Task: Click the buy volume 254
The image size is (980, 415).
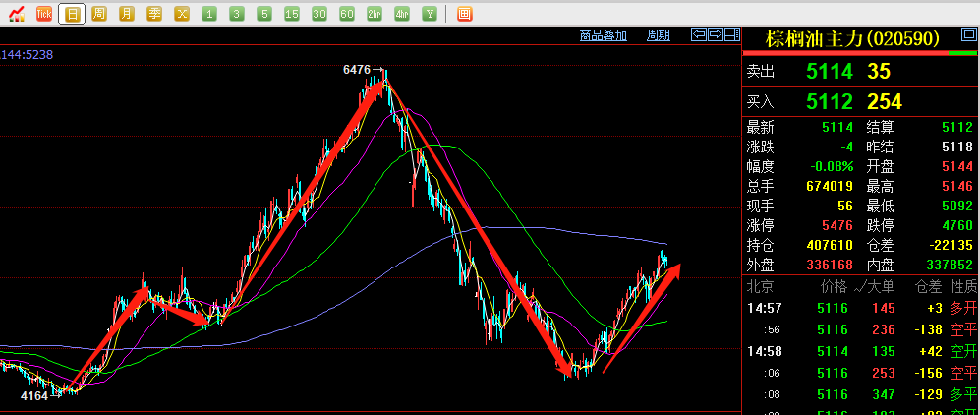Action: tap(885, 102)
